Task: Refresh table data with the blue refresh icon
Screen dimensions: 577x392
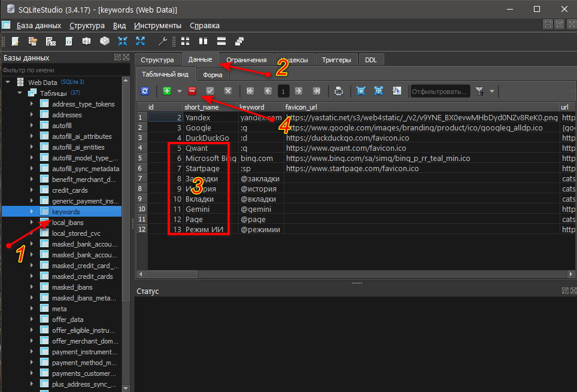Action: [x=145, y=91]
